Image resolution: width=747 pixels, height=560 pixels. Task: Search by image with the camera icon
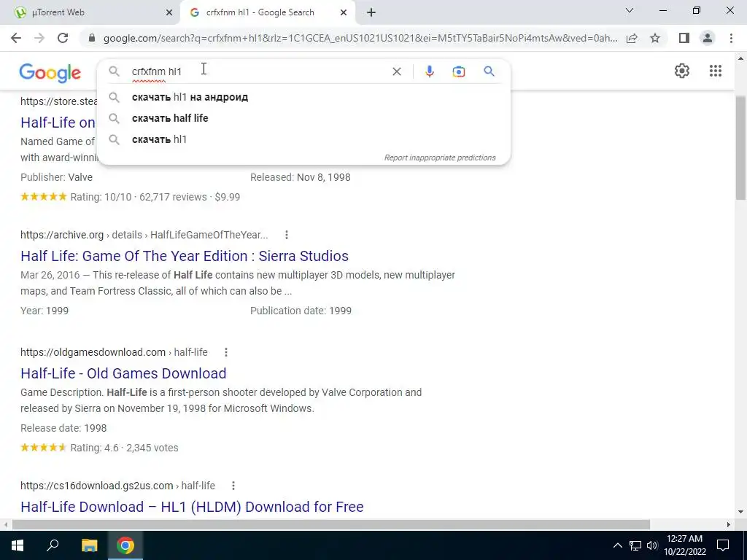[458, 71]
